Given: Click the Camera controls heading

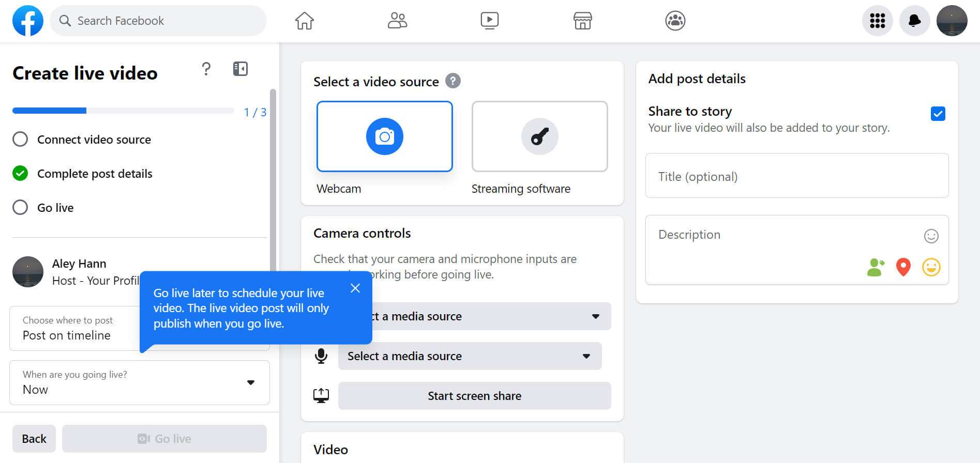Looking at the screenshot, I should pos(362,233).
